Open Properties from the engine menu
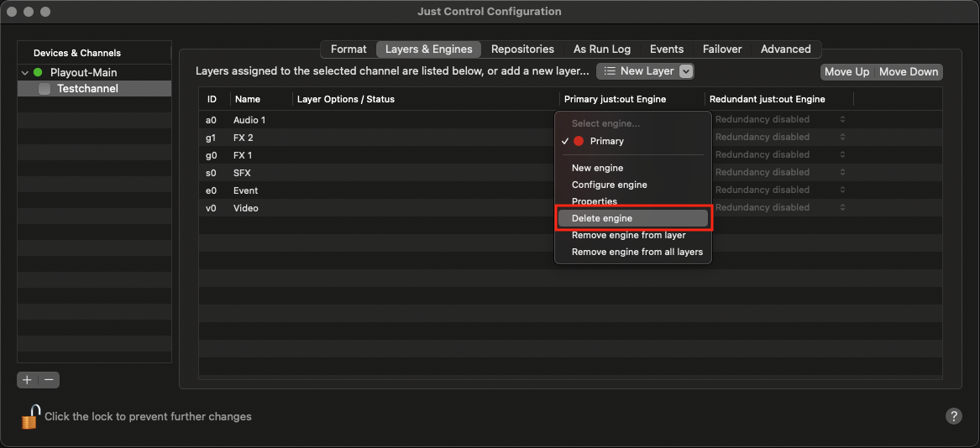This screenshot has width=980, height=448. 632,201
